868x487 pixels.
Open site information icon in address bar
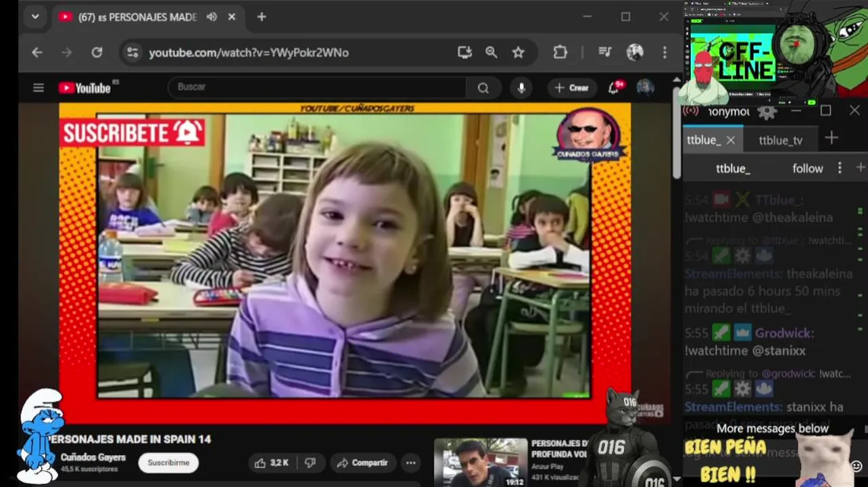[132, 52]
